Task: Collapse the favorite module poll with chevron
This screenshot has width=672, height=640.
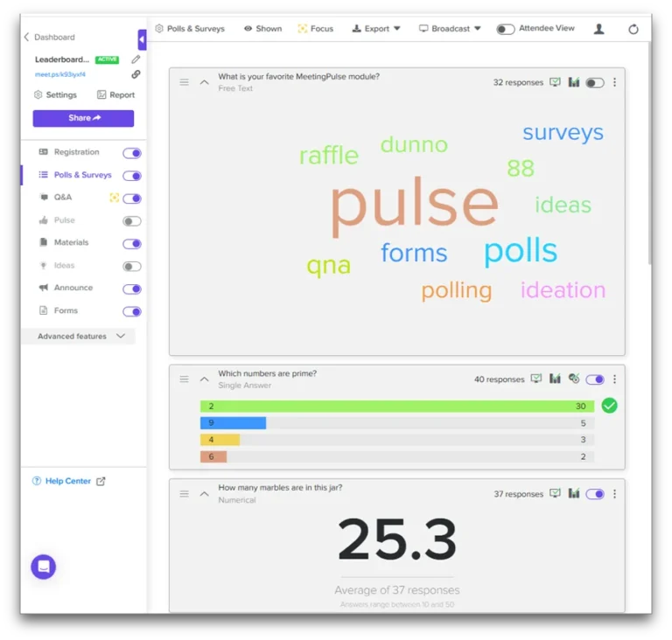Action: (205, 82)
